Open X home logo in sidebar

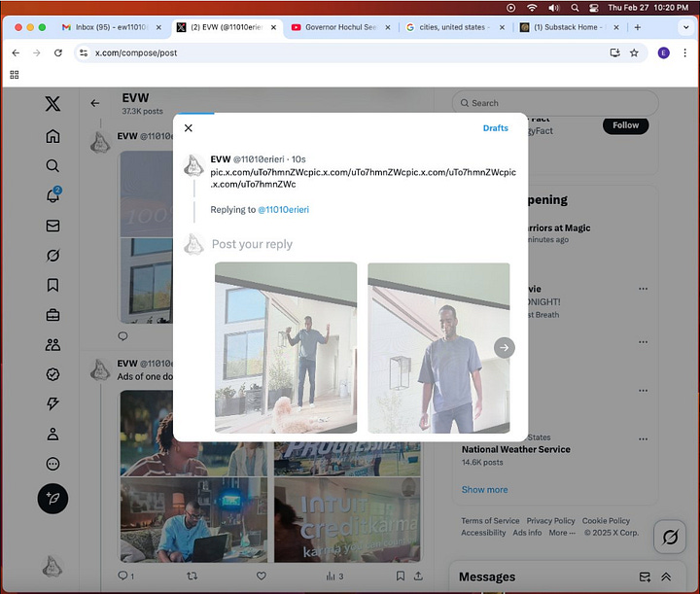point(52,104)
